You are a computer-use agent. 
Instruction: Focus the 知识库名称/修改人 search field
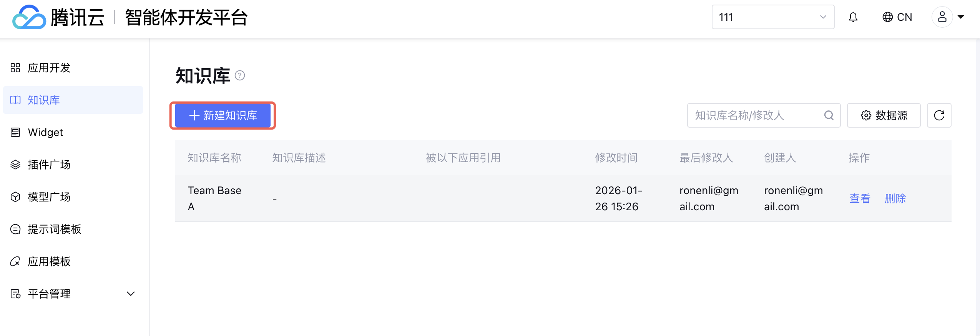coord(755,115)
